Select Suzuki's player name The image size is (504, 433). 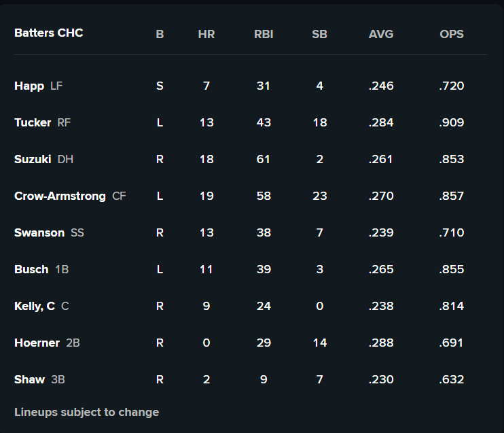click(33, 159)
